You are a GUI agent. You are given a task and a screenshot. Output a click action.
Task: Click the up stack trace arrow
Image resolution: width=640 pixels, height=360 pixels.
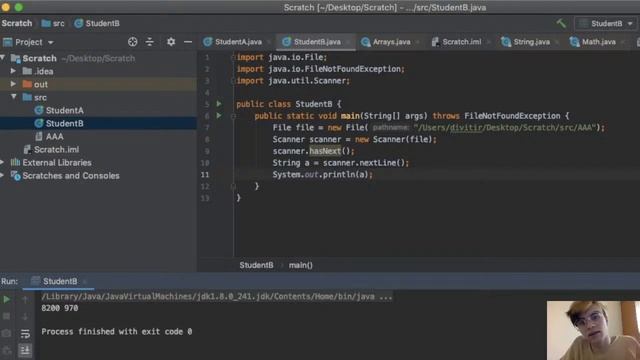(x=25, y=299)
